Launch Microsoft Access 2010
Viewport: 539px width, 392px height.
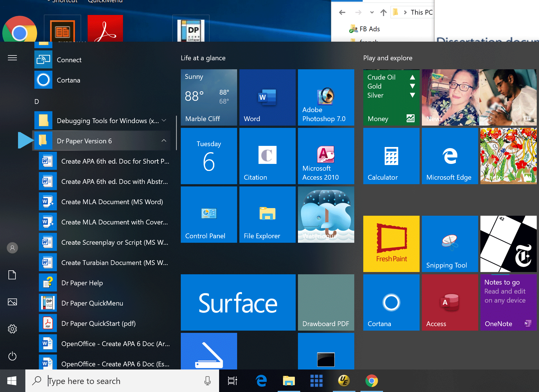coord(326,156)
